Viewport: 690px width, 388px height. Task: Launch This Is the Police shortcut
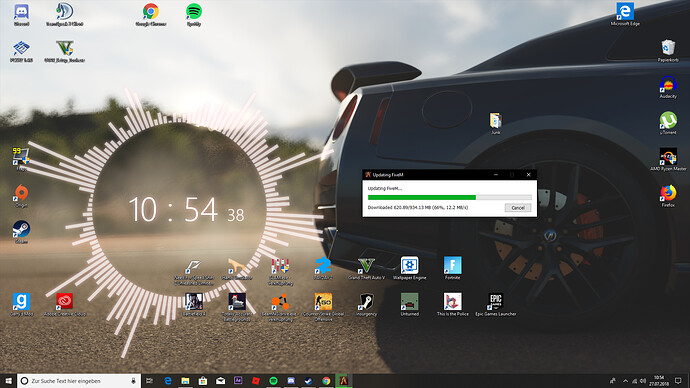pyautogui.click(x=452, y=304)
